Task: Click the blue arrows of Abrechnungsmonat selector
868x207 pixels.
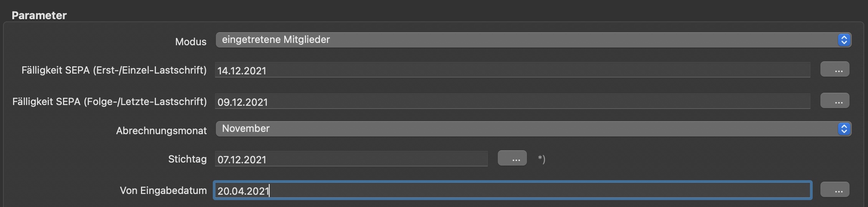Action: pos(844,129)
